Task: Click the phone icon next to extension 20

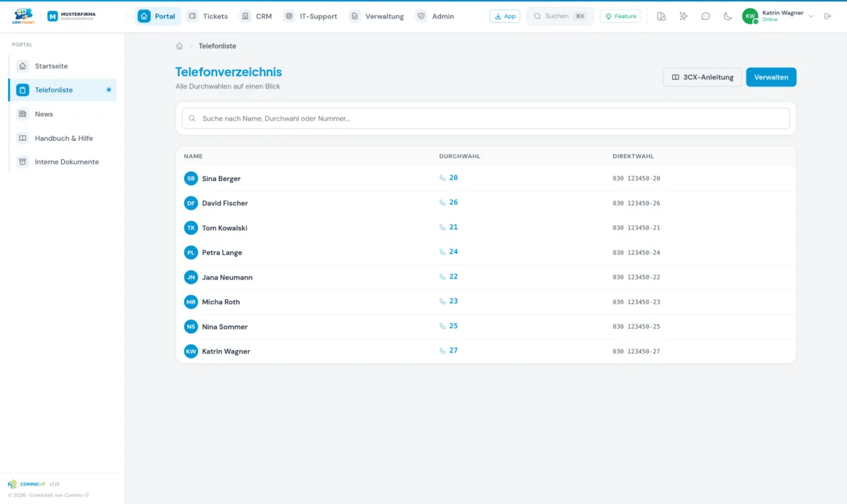Action: (x=443, y=178)
